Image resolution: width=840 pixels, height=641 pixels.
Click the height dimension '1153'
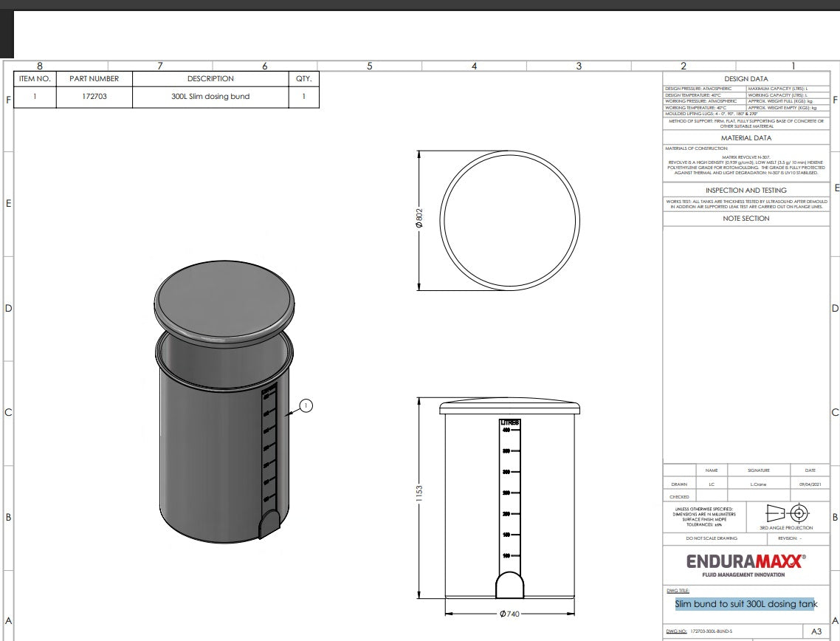(419, 493)
